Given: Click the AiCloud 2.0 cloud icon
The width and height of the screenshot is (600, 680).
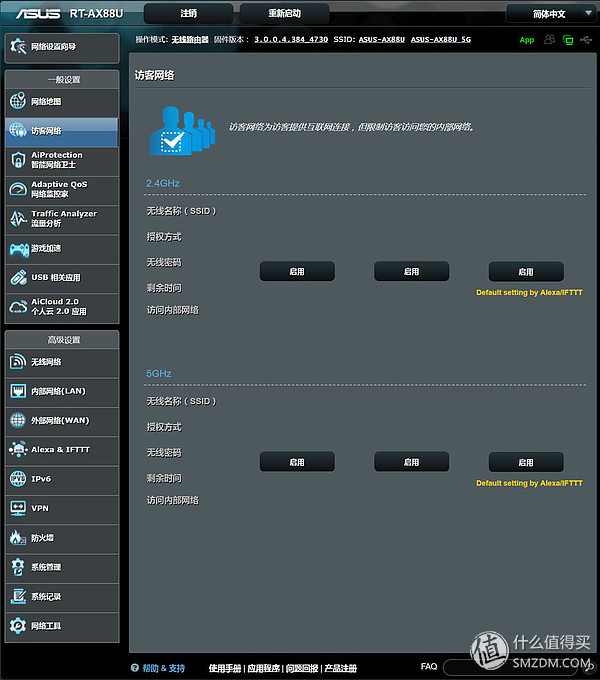Looking at the screenshot, I should click(18, 307).
